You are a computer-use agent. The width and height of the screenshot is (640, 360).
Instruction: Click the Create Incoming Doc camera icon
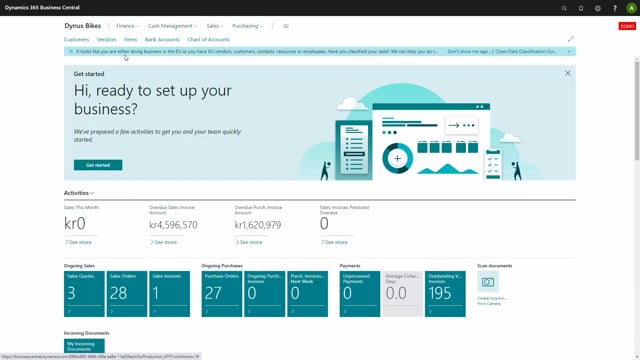488,282
